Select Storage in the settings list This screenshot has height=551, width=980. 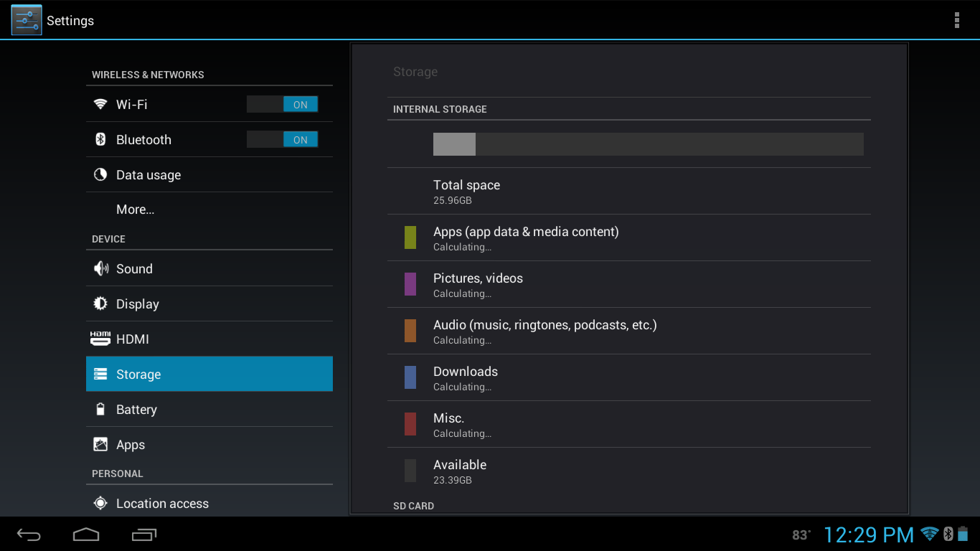(138, 374)
